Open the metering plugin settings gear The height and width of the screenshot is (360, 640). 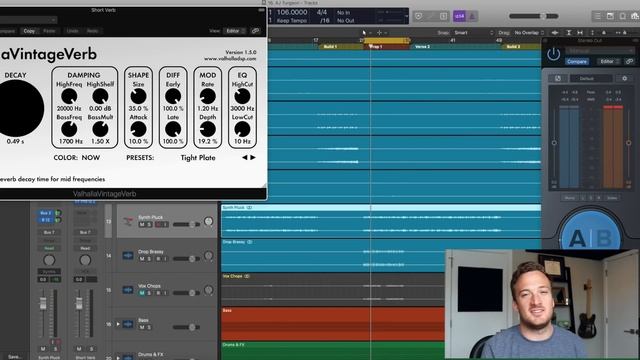click(624, 78)
